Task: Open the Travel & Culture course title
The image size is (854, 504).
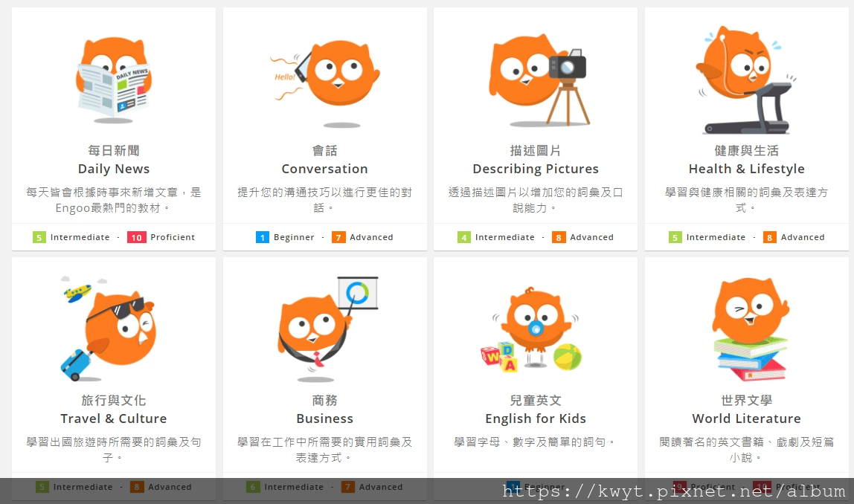Action: pos(114,419)
